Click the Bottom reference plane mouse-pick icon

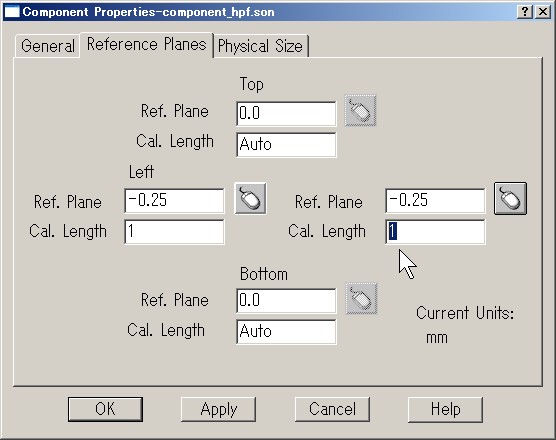click(361, 298)
